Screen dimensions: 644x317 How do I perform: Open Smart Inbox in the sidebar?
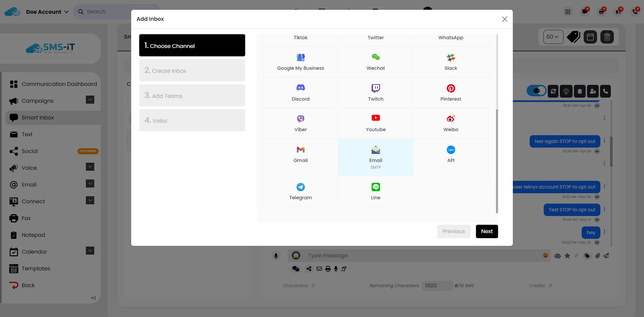(38, 118)
